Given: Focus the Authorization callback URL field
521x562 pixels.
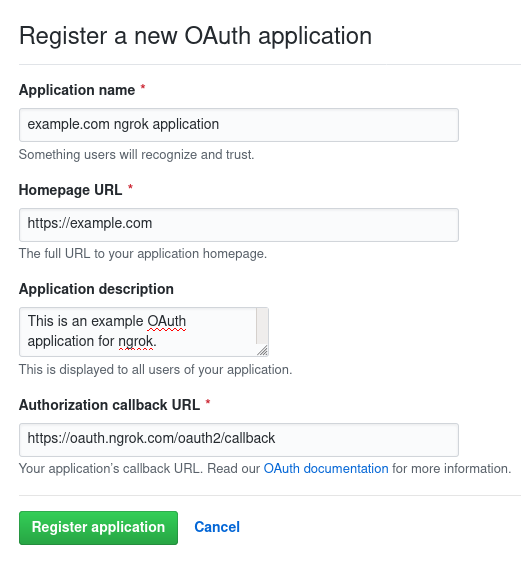Looking at the screenshot, I should (239, 439).
